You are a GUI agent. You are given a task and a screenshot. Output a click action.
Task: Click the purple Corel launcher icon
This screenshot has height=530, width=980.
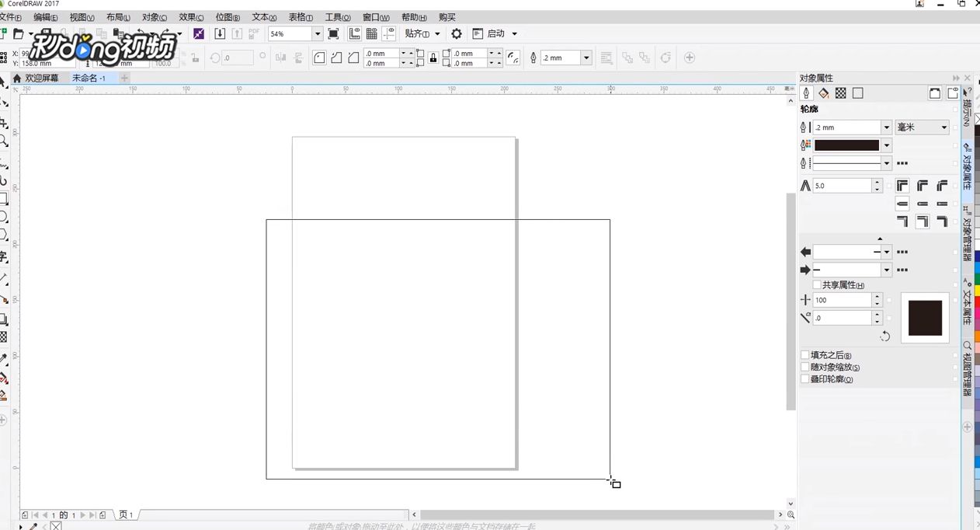point(199,33)
